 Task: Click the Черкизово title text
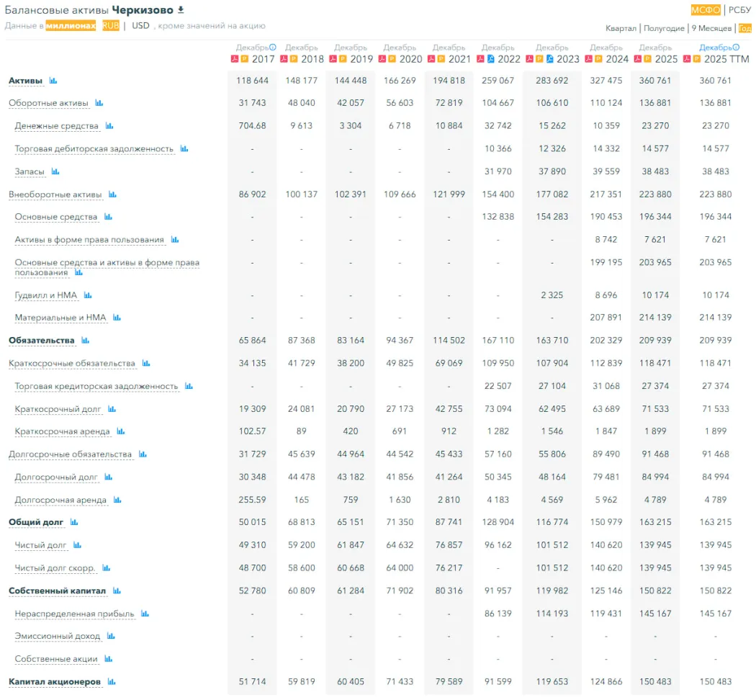(x=143, y=10)
